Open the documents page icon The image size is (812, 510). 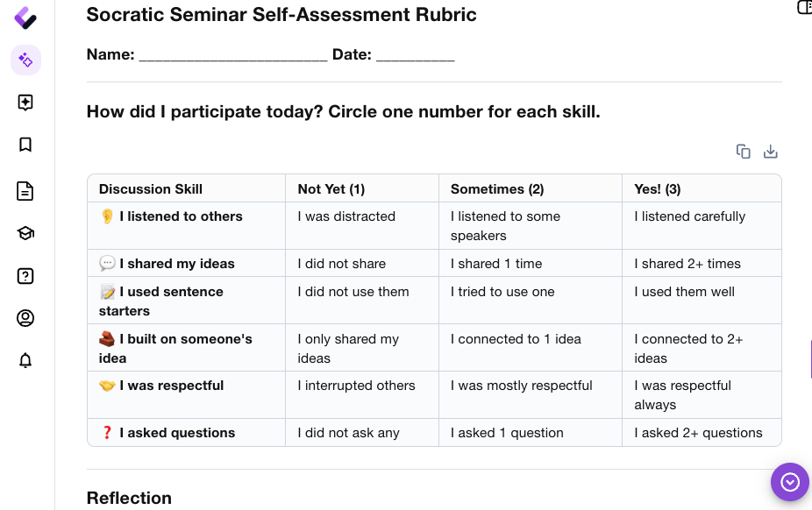coord(25,191)
